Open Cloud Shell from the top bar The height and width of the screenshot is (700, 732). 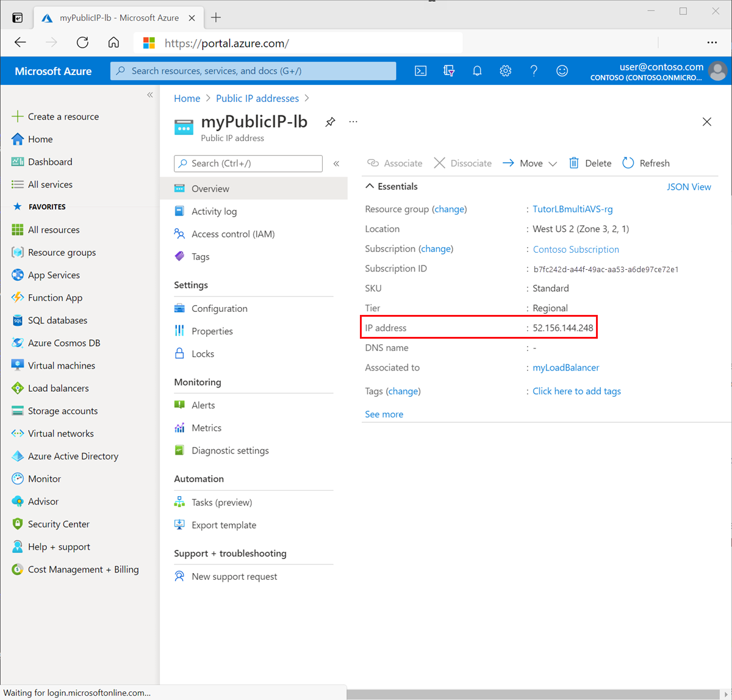click(421, 71)
